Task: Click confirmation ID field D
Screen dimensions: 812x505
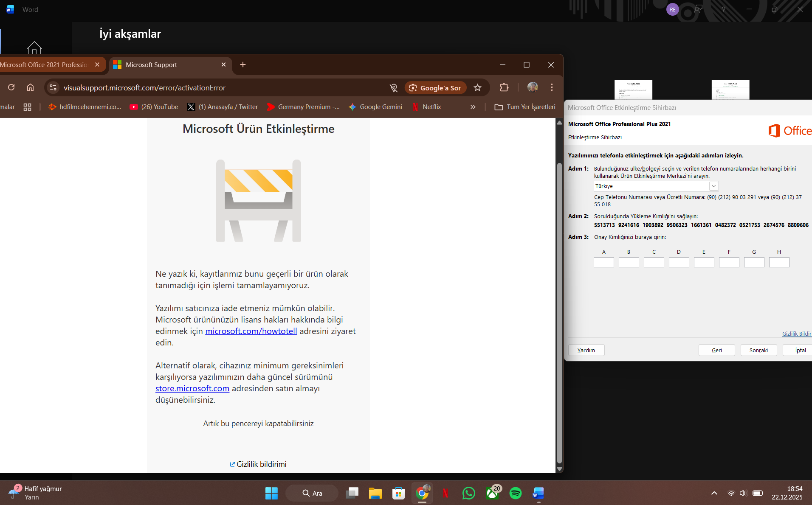Action: [x=679, y=262]
